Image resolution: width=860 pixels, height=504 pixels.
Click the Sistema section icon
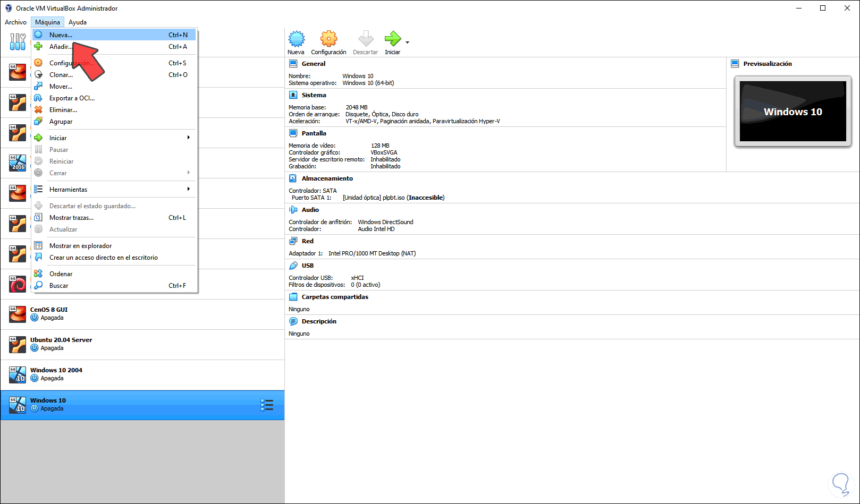(x=293, y=95)
